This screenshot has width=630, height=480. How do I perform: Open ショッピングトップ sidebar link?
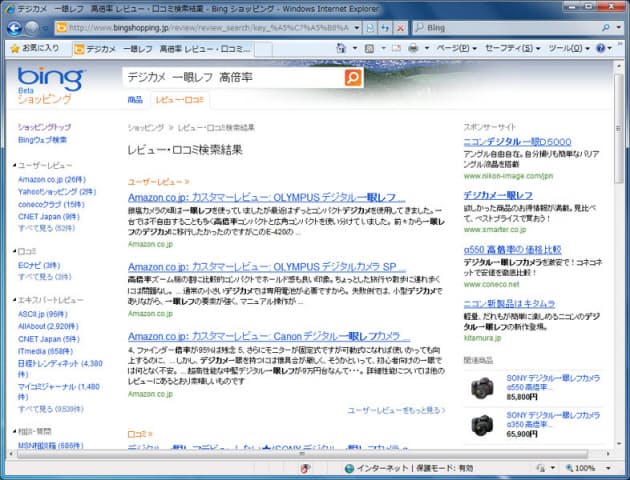[x=44, y=127]
